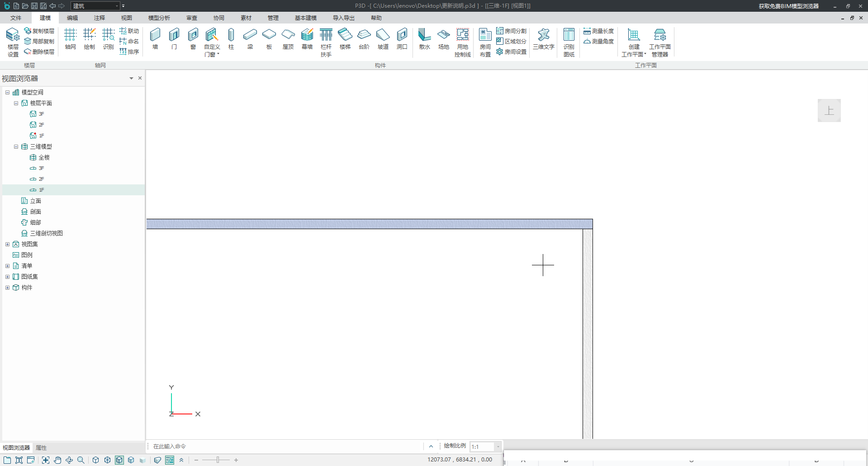
Task: Open the 视图 ribbon tab
Action: point(126,18)
